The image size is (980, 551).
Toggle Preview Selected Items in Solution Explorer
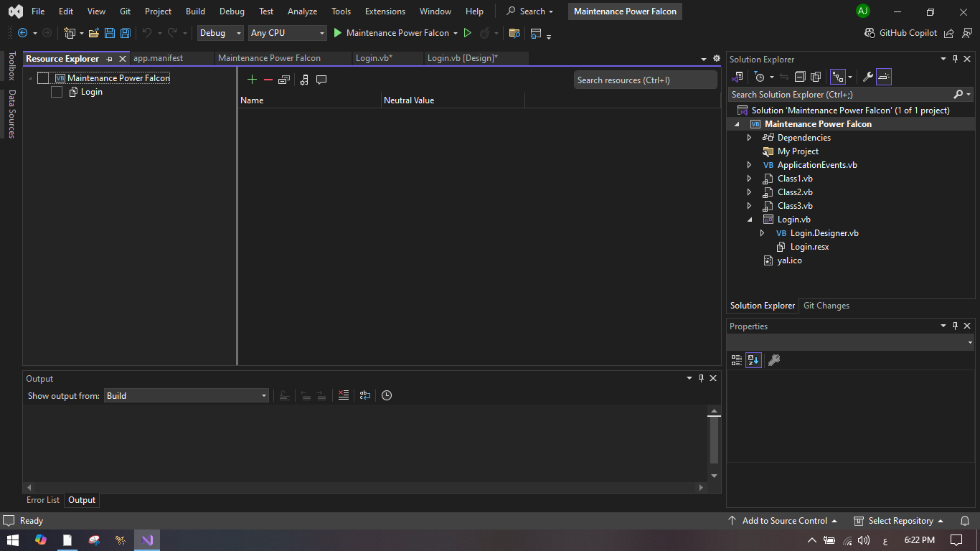point(884,77)
